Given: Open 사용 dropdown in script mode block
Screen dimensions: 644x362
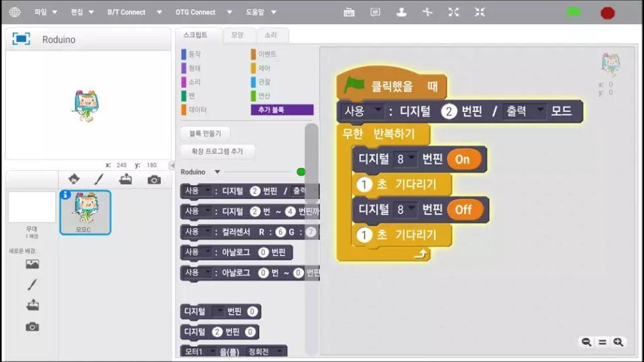Looking at the screenshot, I should click(364, 111).
